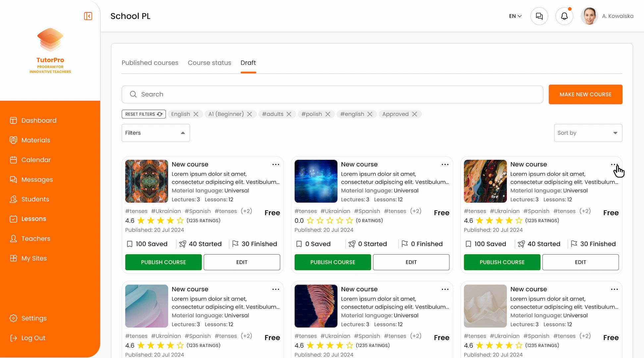Open the chat messages icon in header
The width and height of the screenshot is (644, 358).
pos(539,16)
